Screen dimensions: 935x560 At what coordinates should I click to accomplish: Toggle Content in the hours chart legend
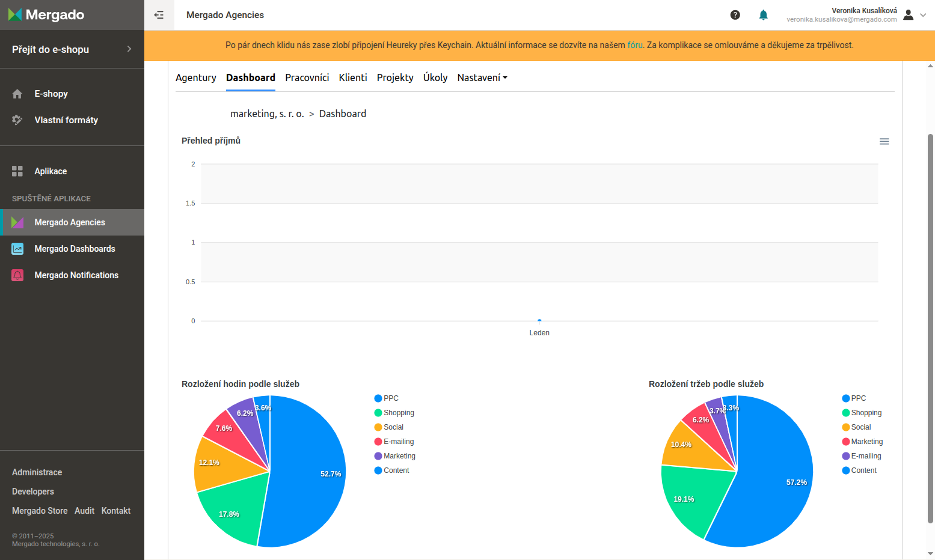(392, 470)
